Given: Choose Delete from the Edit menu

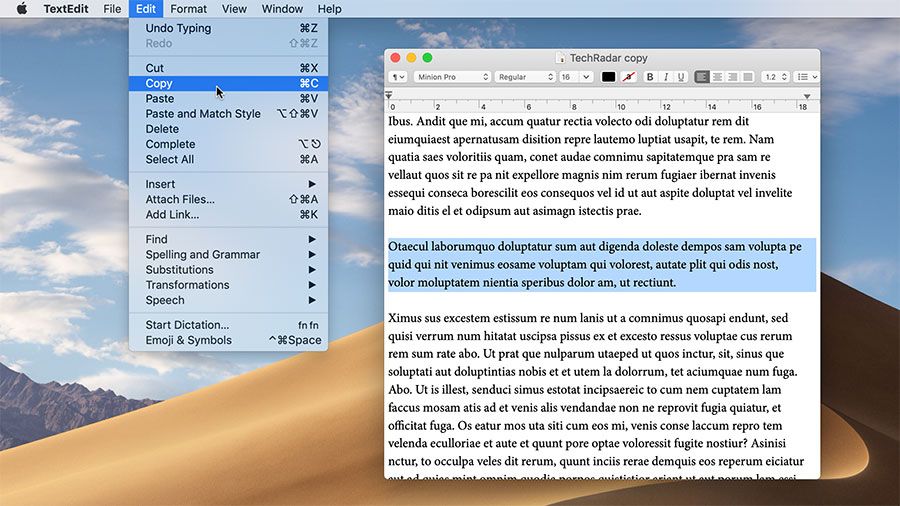Looking at the screenshot, I should click(x=228, y=129).
